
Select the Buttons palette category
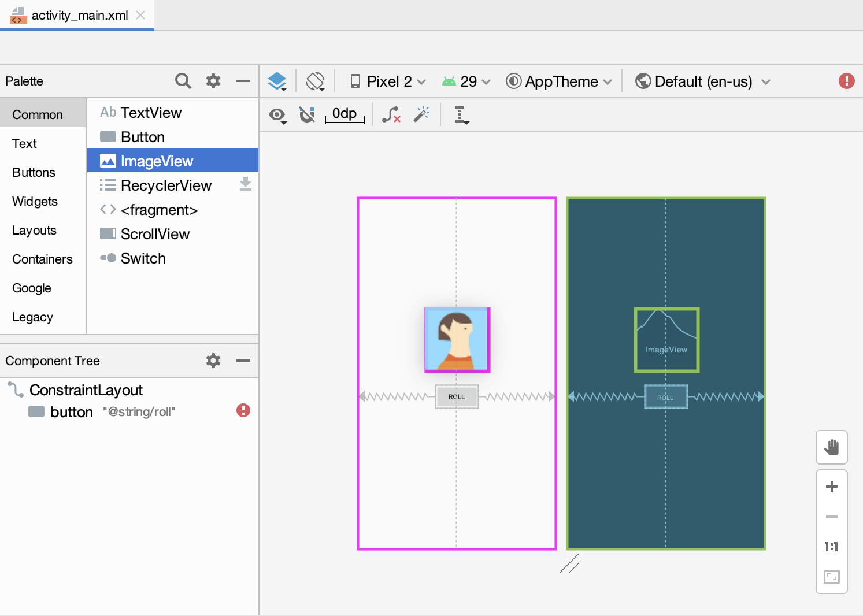33,172
